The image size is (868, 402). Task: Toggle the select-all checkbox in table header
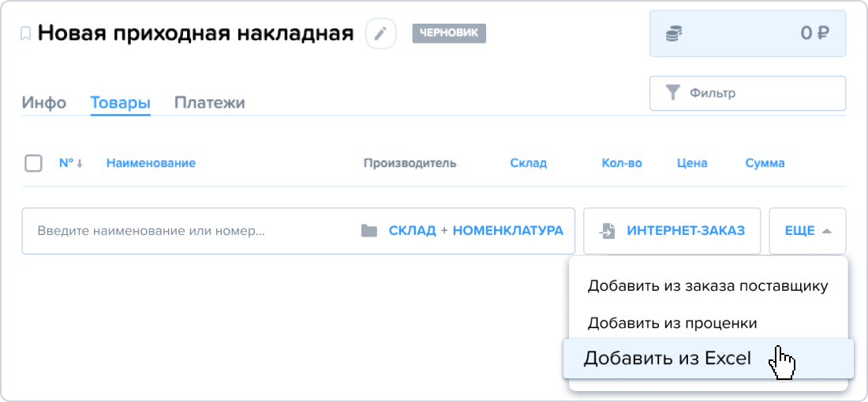pos(34,164)
